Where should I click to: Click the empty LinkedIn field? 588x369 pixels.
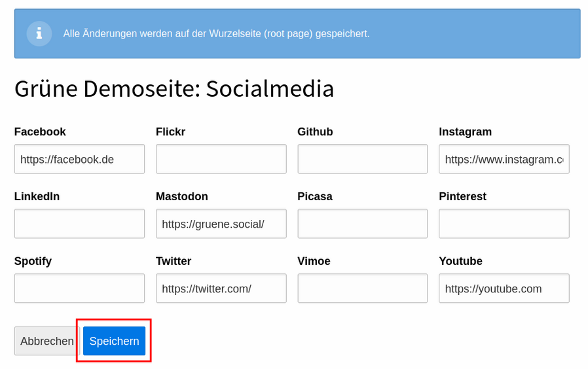pos(79,224)
